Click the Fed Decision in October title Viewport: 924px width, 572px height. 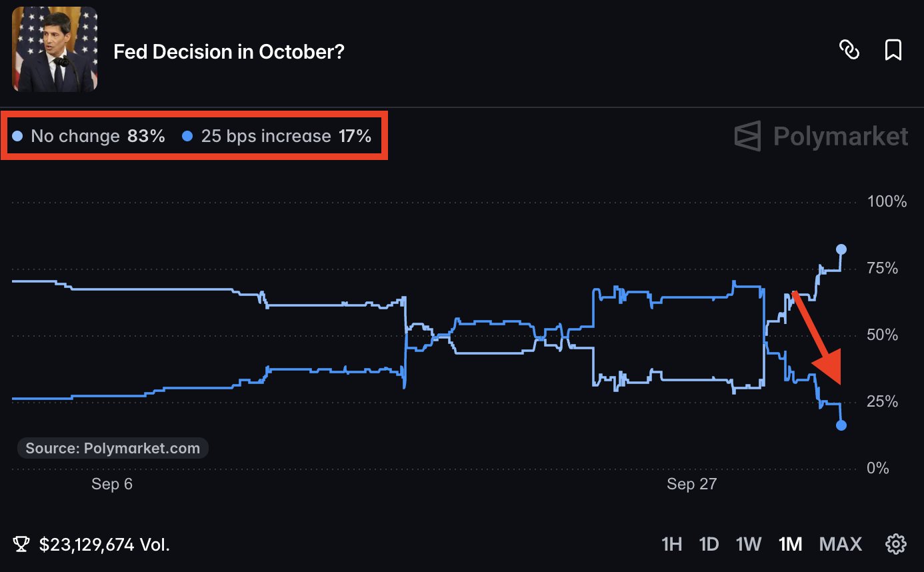click(229, 51)
